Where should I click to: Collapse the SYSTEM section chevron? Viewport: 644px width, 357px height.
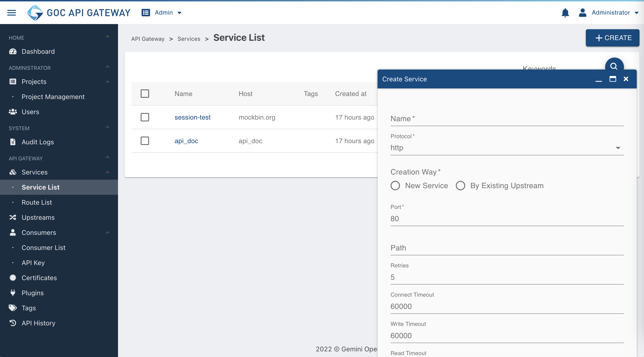107,127
